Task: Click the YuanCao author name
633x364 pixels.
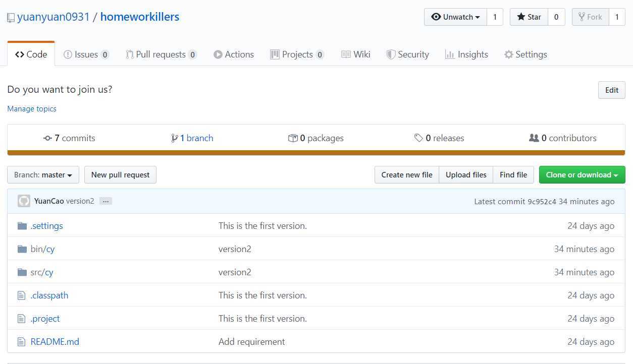Action: pyautogui.click(x=49, y=201)
